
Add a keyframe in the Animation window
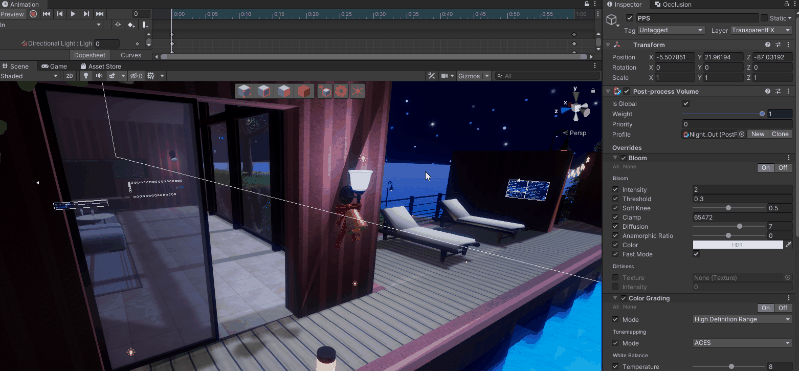pyautogui.click(x=131, y=24)
